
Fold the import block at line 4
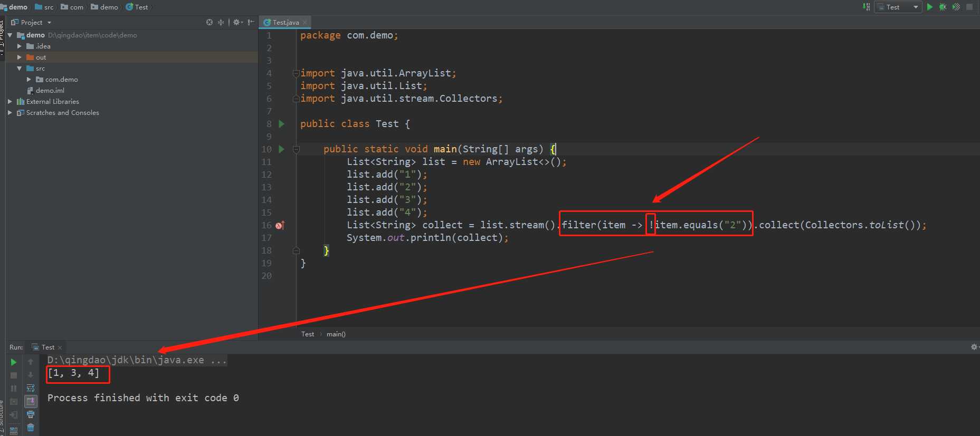(296, 73)
